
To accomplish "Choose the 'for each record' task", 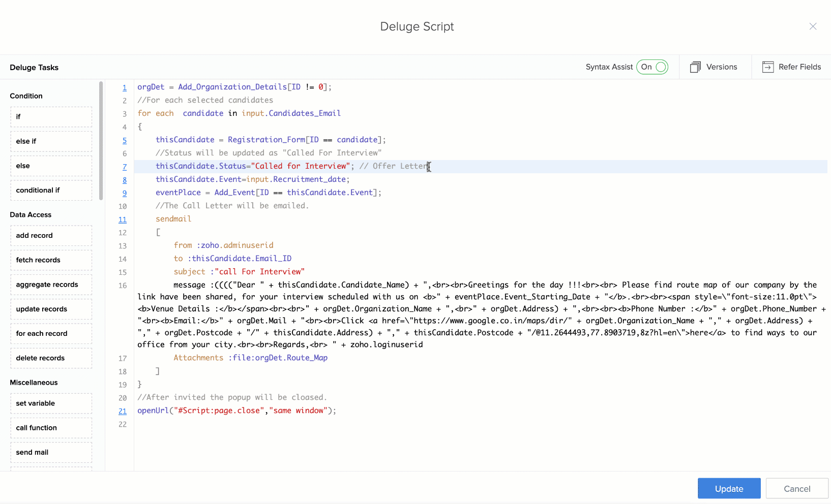I will [x=51, y=333].
